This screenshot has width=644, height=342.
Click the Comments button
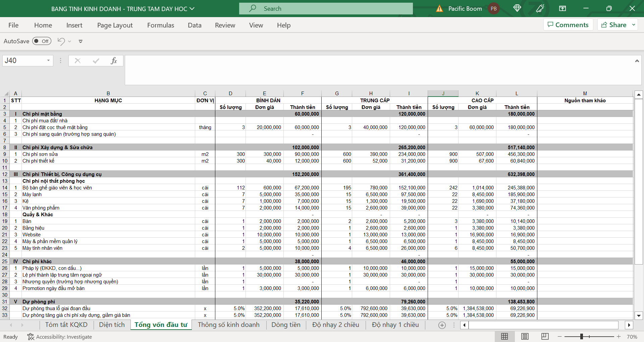point(568,25)
